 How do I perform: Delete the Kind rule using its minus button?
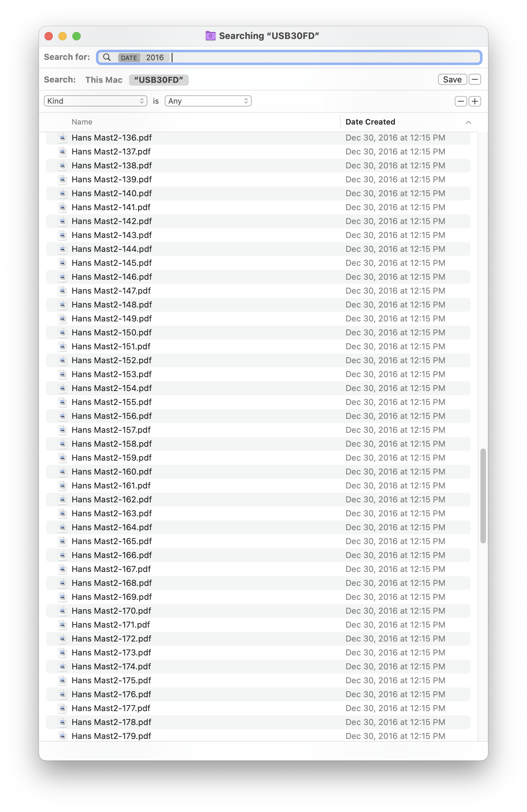[x=461, y=101]
